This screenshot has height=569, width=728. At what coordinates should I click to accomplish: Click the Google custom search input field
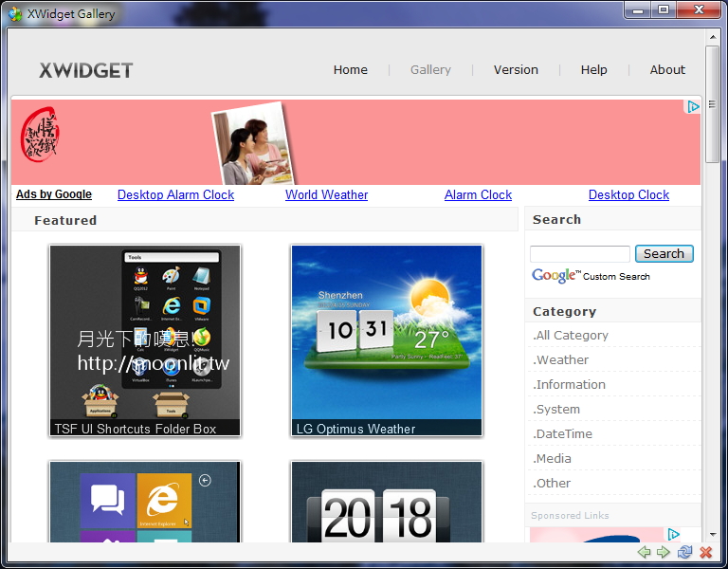tap(579, 254)
